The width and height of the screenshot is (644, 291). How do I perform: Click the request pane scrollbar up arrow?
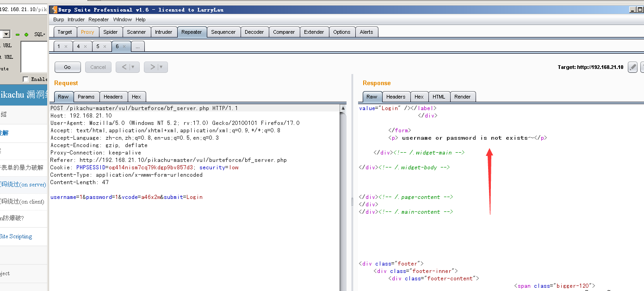pyautogui.click(x=343, y=108)
